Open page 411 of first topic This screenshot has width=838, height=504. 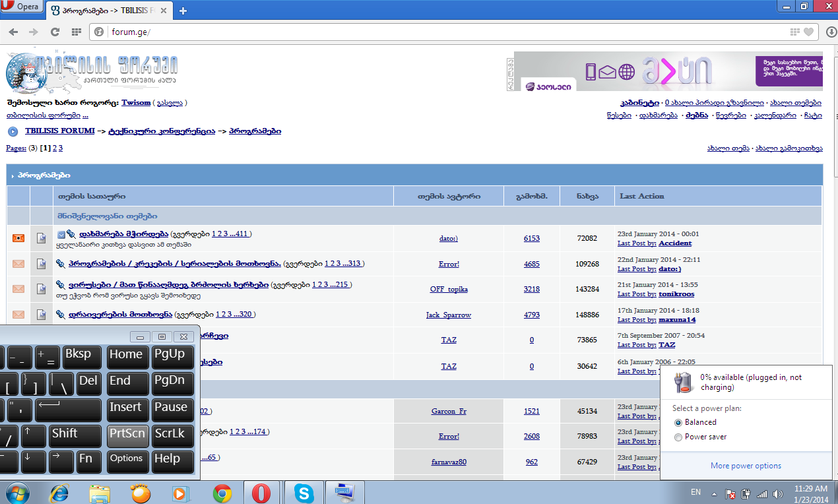coord(242,234)
